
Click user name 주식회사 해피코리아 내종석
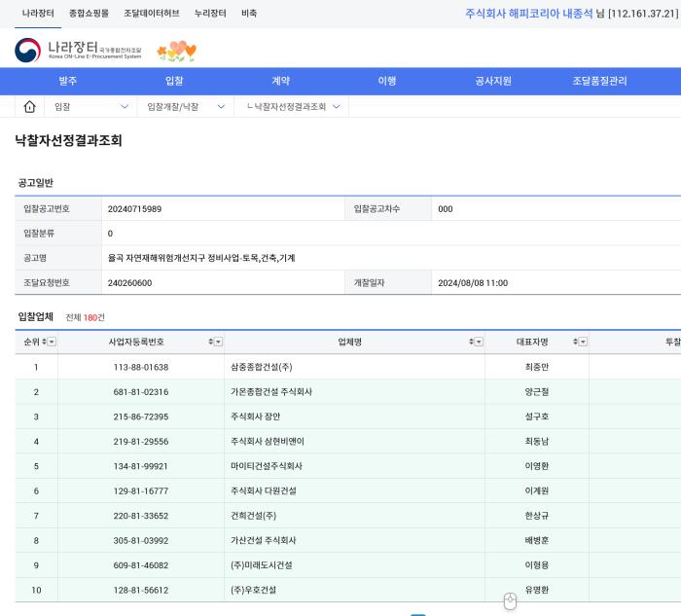(x=528, y=14)
